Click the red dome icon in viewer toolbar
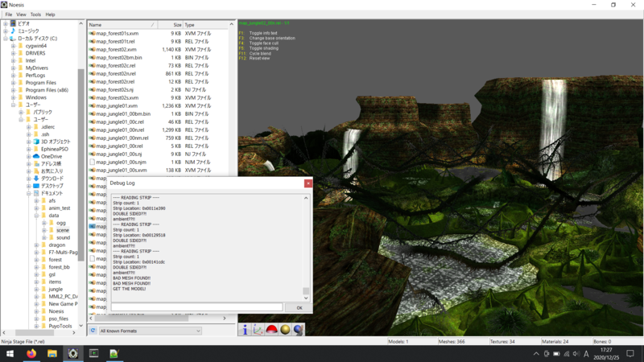 pos(271,330)
